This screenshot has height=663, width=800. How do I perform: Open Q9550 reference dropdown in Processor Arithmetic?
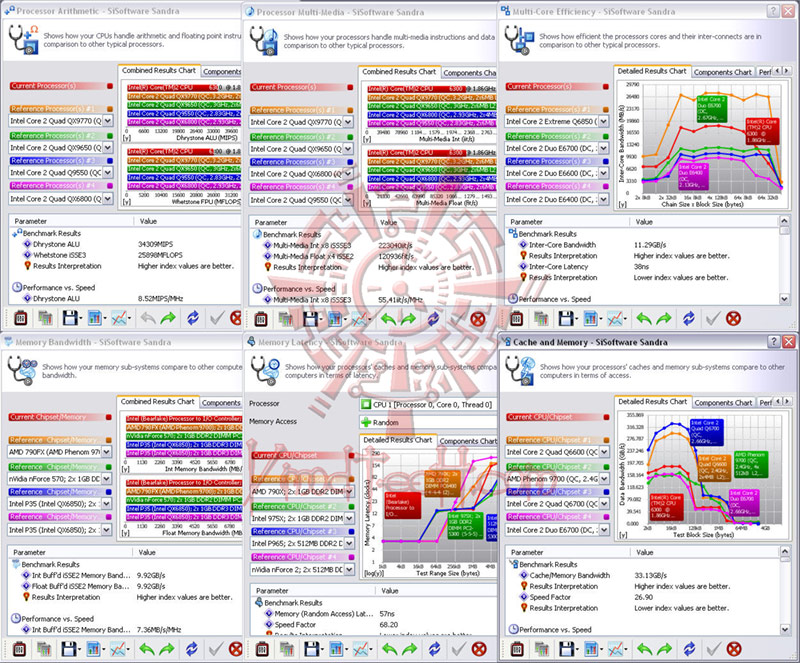point(108,173)
